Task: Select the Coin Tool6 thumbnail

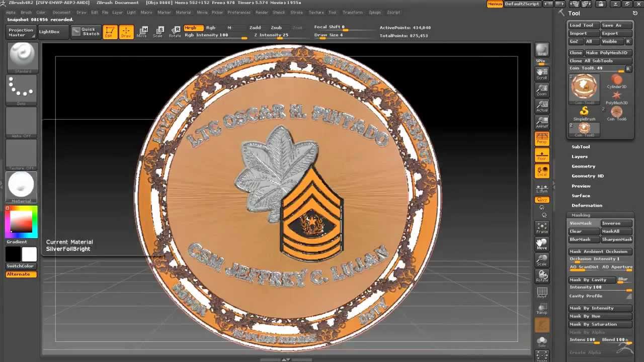Action: coord(616,114)
